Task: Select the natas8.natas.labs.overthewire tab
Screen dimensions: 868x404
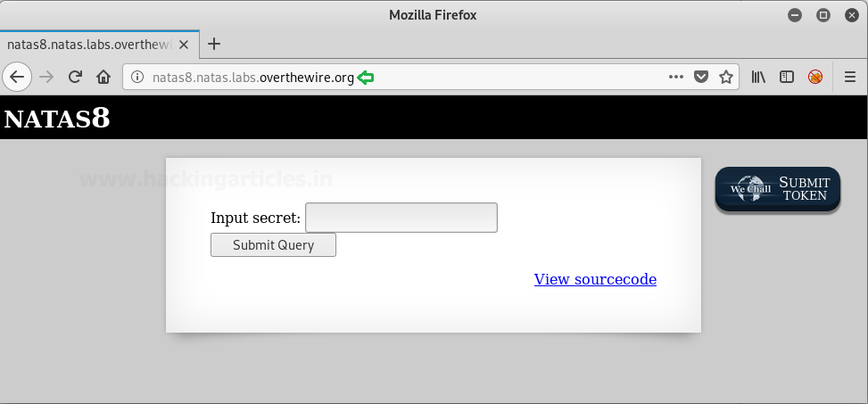Action: (x=89, y=44)
